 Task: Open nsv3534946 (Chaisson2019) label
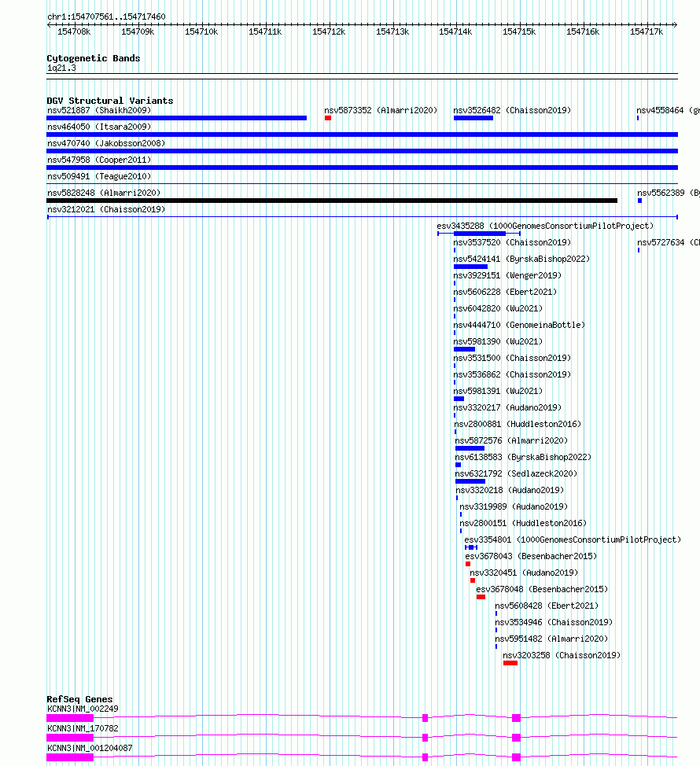554,622
